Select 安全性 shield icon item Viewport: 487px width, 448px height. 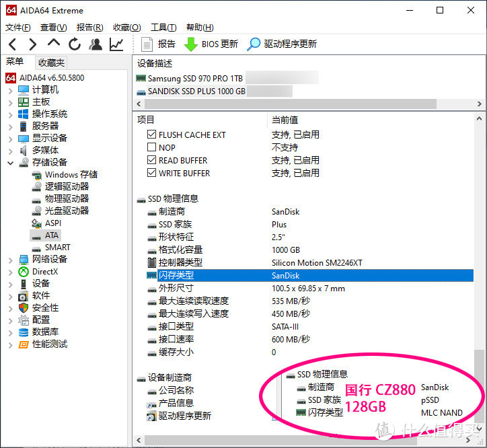38,308
